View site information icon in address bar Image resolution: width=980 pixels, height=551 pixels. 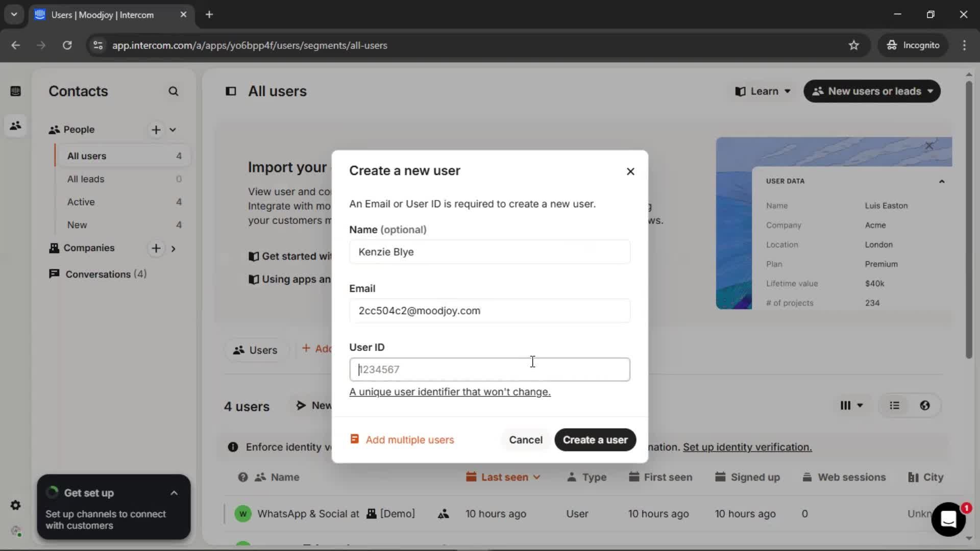click(97, 45)
